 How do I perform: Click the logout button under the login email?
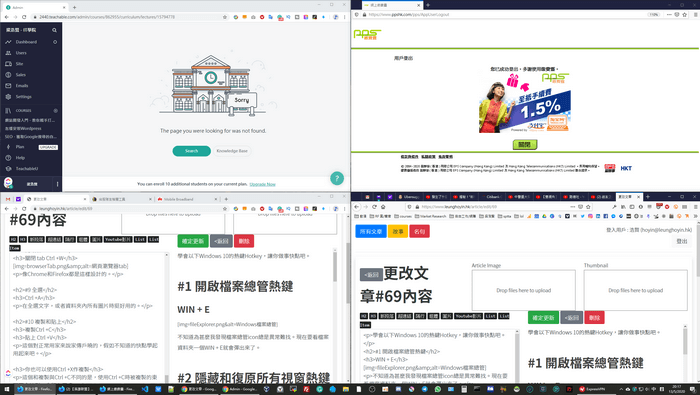[682, 241]
